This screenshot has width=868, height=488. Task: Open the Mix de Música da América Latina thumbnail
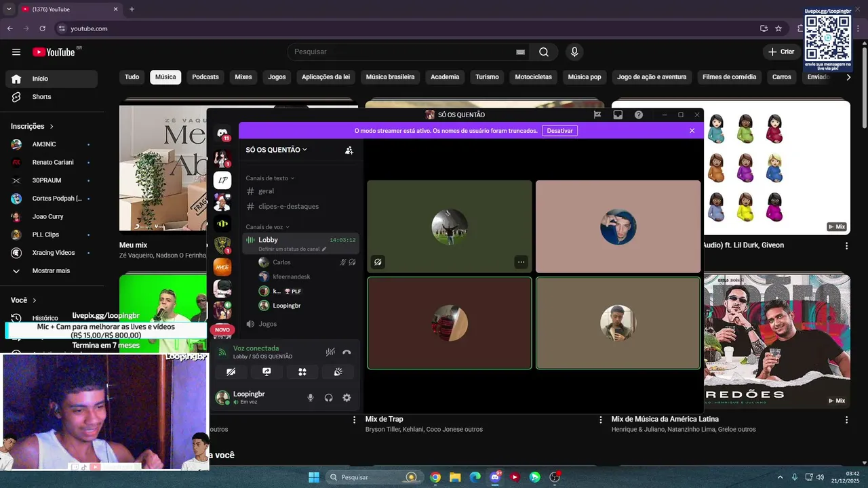(x=731, y=341)
